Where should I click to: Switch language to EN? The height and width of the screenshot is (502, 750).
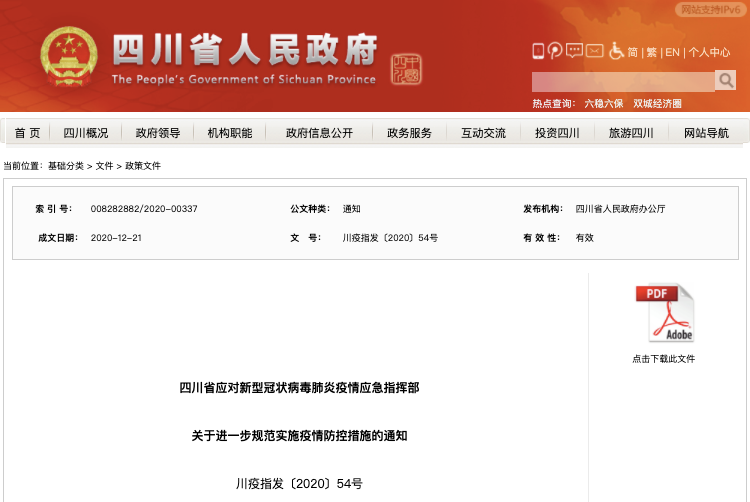[673, 52]
